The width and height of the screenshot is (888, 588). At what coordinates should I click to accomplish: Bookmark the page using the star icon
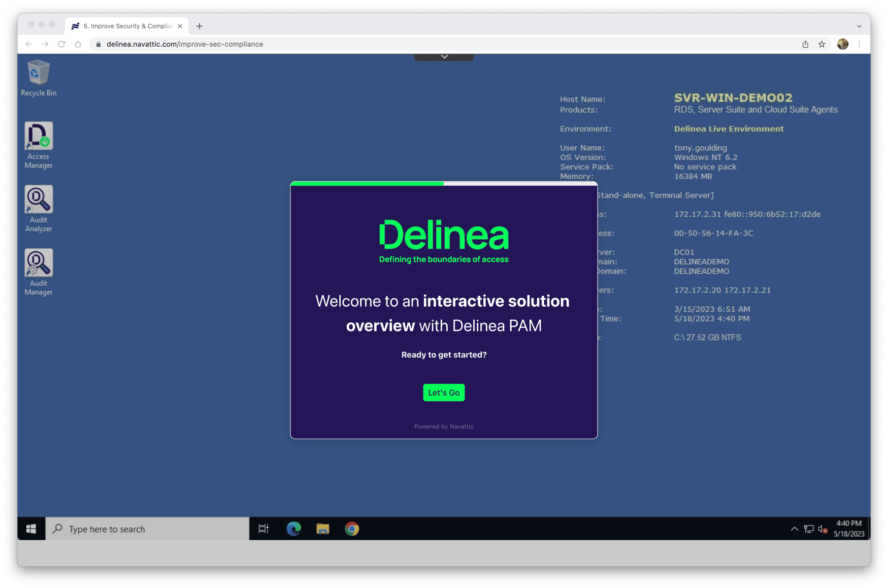pos(822,44)
